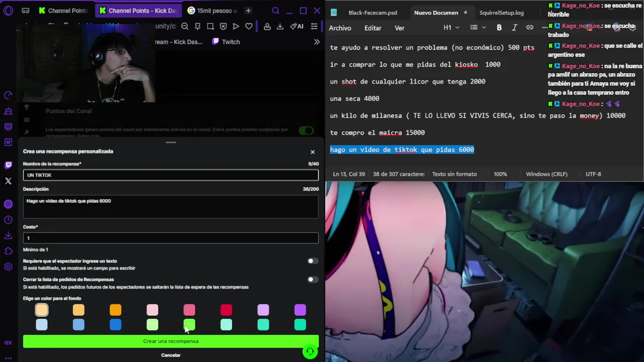Image resolution: width=644 pixels, height=362 pixels.
Task: Select the bright green color swatch
Action: tap(189, 325)
